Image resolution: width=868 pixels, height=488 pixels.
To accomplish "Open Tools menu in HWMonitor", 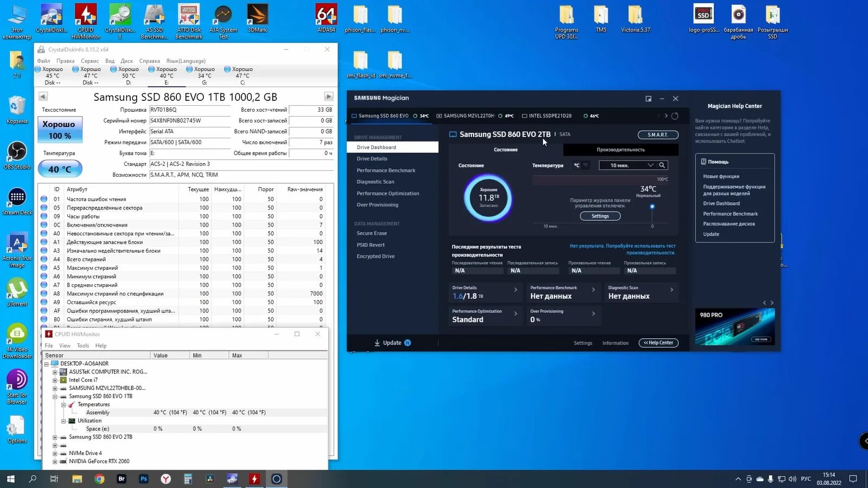I will click(x=83, y=345).
